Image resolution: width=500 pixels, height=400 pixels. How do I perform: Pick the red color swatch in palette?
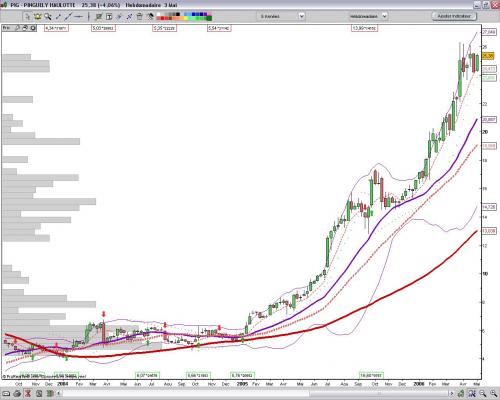tap(162, 18)
